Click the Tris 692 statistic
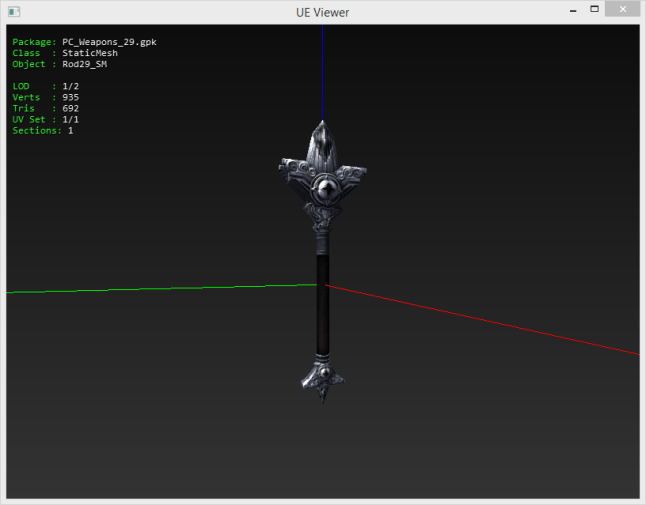Image resolution: width=646 pixels, height=505 pixels. pyautogui.click(x=45, y=108)
